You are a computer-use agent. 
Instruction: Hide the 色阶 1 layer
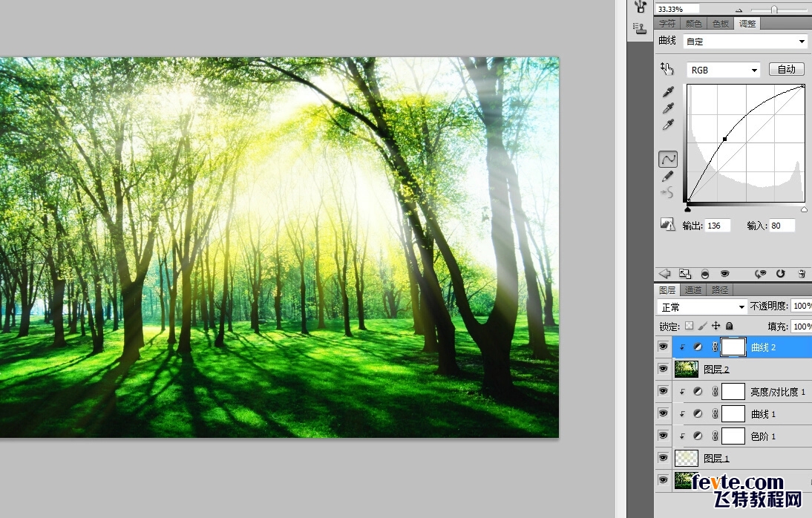coord(663,436)
